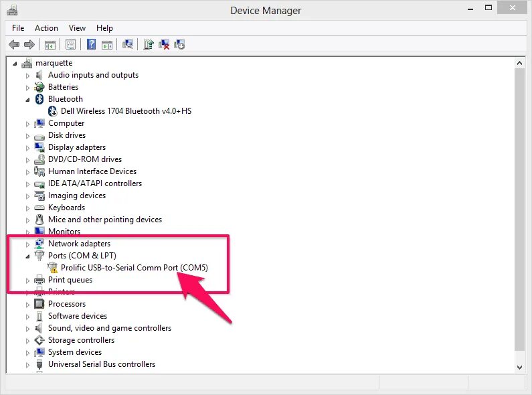
Task: Open the Action menu
Action: tap(46, 28)
